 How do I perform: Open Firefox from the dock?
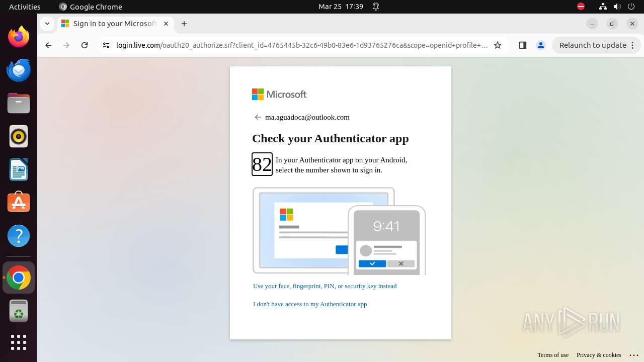click(x=19, y=37)
